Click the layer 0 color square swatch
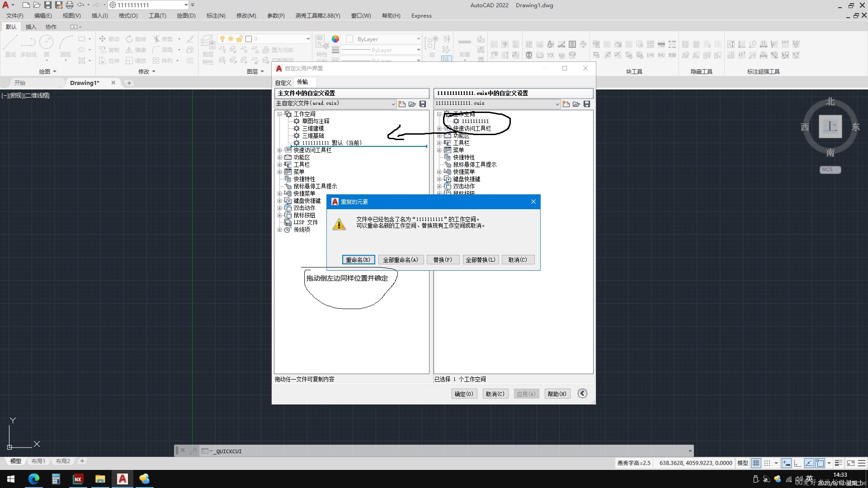The width and height of the screenshot is (868, 488). pos(249,39)
